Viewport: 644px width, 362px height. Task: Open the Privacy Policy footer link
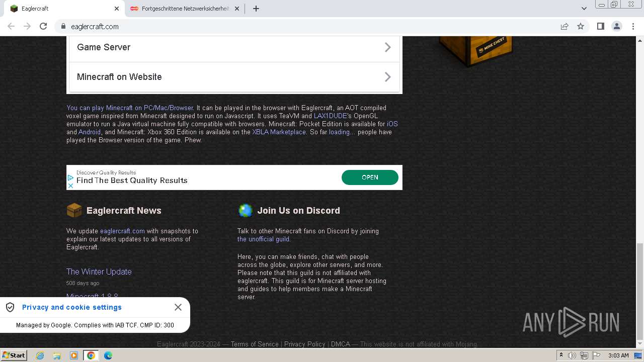pyautogui.click(x=304, y=344)
